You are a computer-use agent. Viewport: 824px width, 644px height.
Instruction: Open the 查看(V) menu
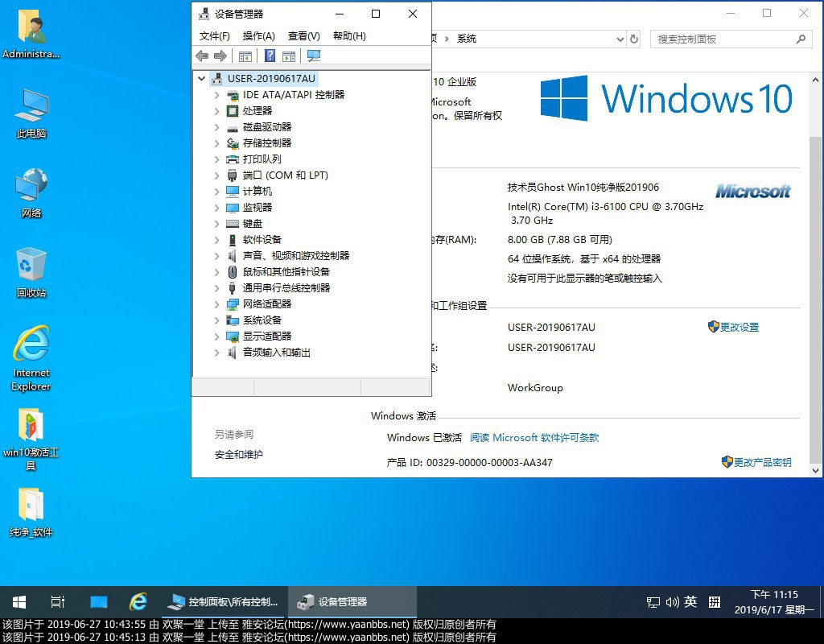304,35
